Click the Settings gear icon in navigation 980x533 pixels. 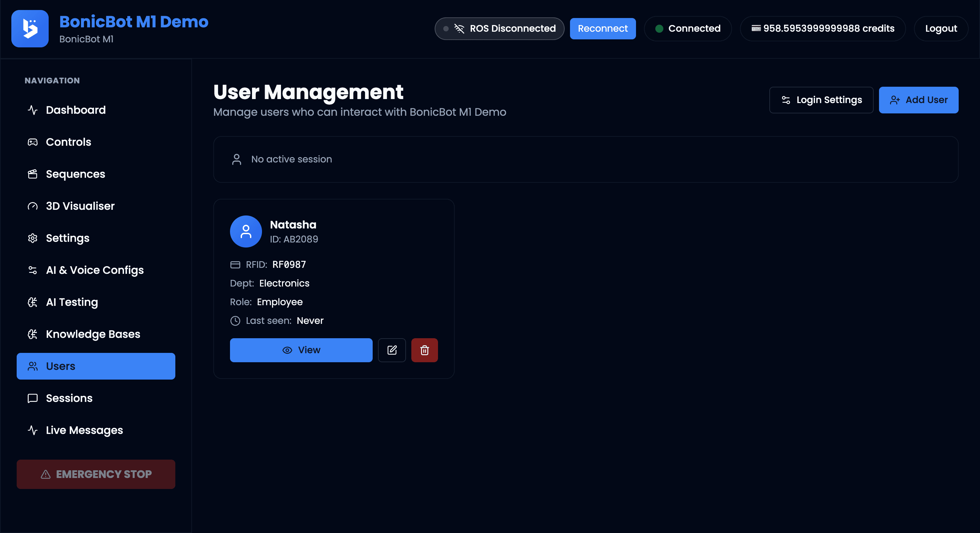(x=32, y=238)
